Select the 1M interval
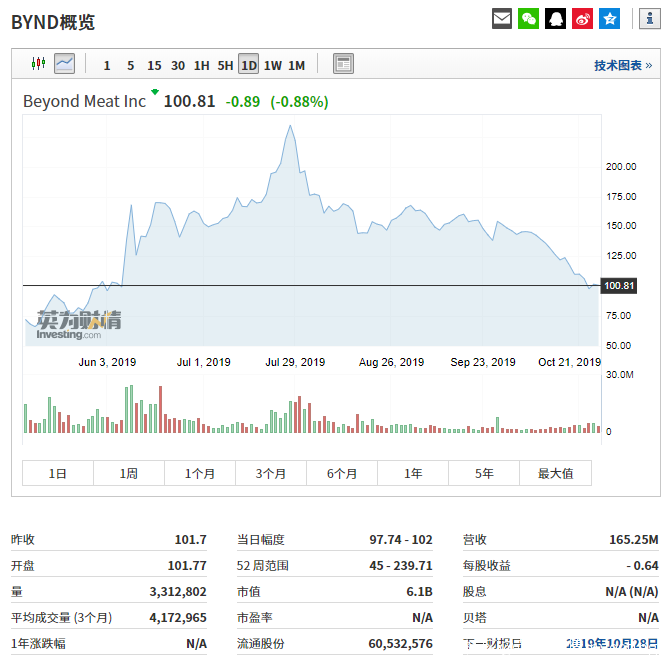The image size is (669, 671). (297, 65)
